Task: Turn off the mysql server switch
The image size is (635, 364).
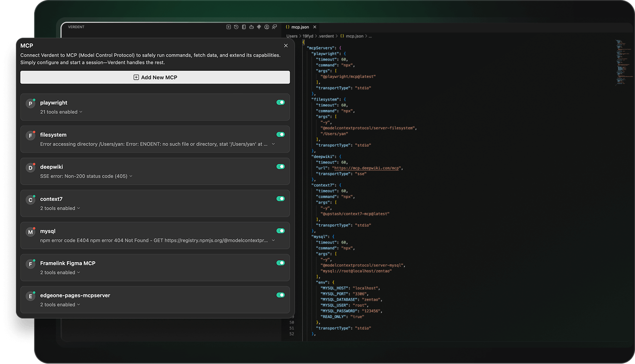Action: coord(281,231)
